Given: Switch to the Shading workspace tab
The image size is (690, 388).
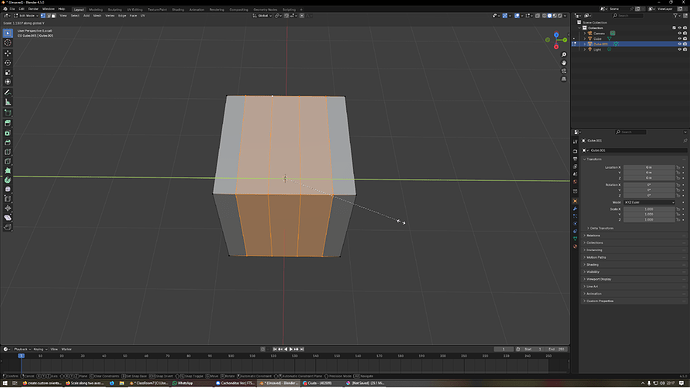Looking at the screenshot, I should pos(178,9).
